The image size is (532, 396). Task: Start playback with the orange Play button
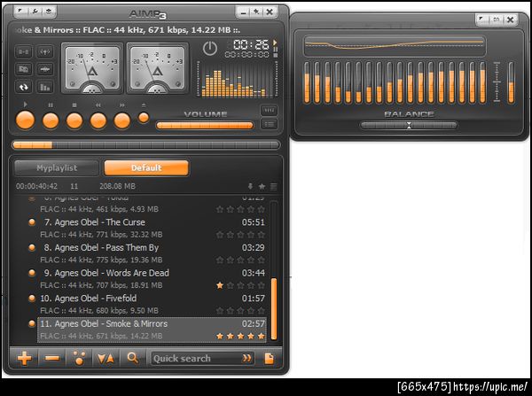click(25, 120)
